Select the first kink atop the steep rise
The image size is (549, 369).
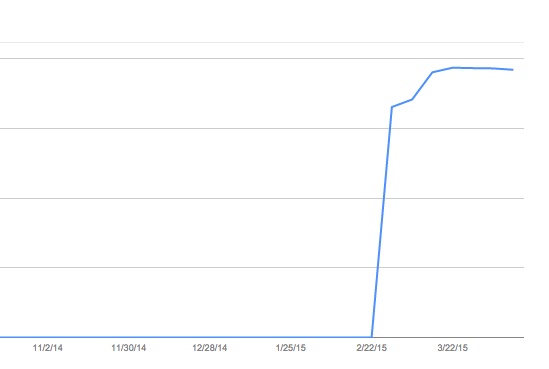[x=392, y=107]
